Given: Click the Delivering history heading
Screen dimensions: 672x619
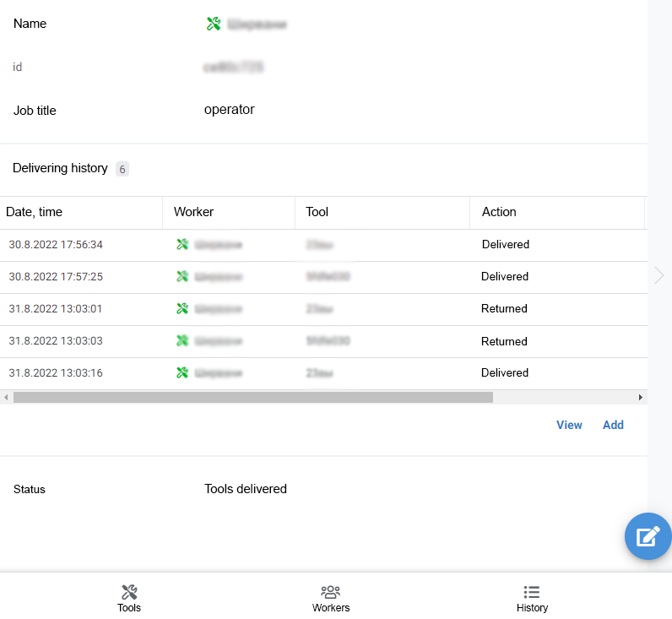Looking at the screenshot, I should pyautogui.click(x=61, y=168).
